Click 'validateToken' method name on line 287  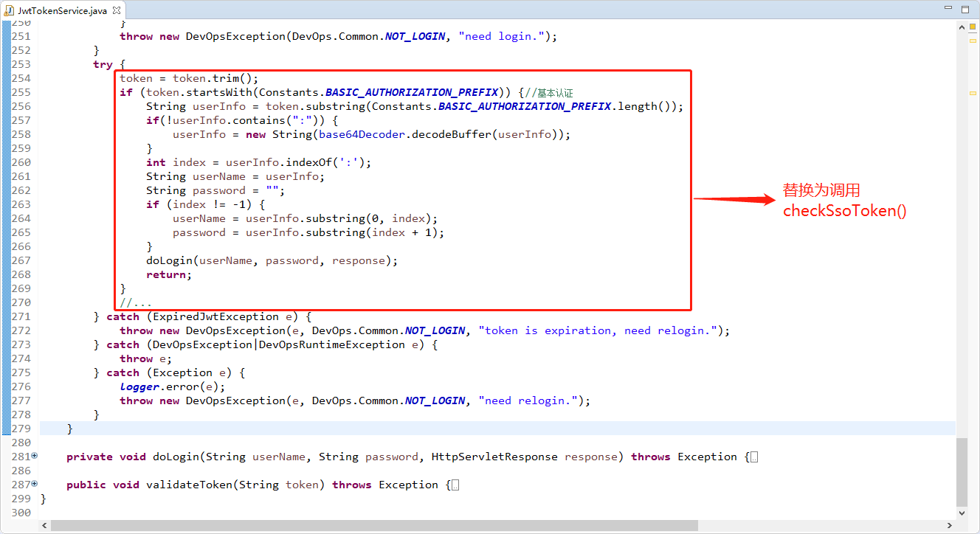[189, 485]
